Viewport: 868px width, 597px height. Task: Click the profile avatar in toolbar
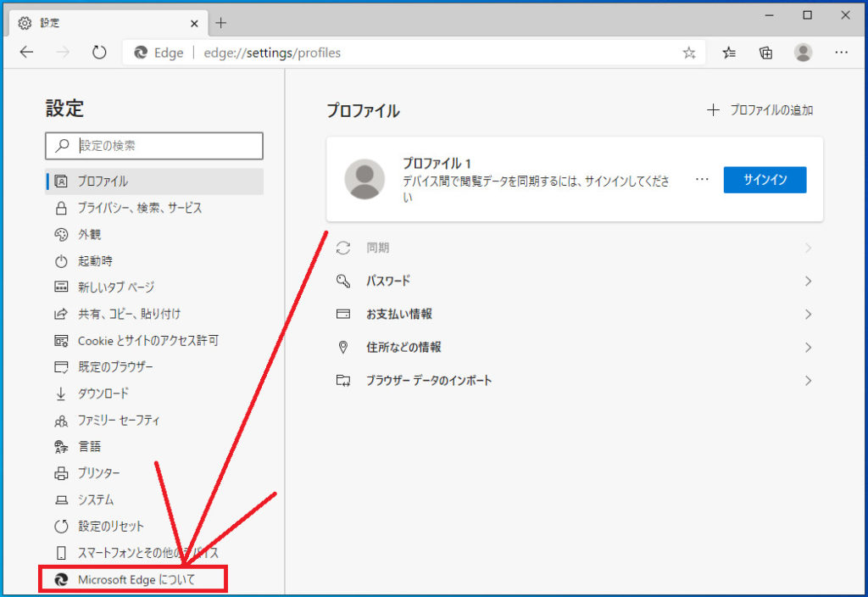[x=803, y=53]
